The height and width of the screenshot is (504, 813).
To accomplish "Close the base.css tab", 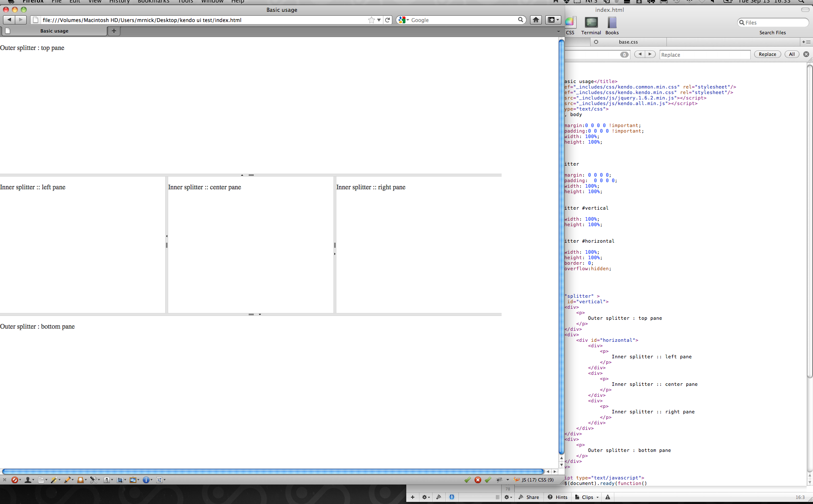I will point(596,42).
